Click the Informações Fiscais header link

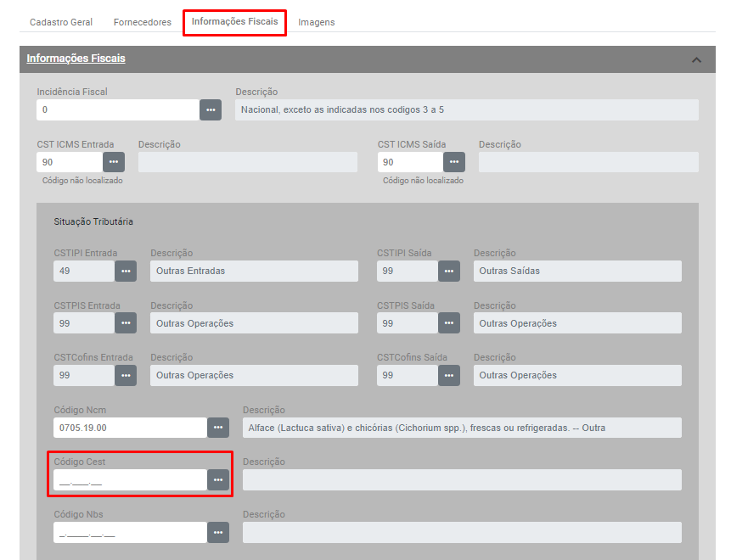point(76,59)
